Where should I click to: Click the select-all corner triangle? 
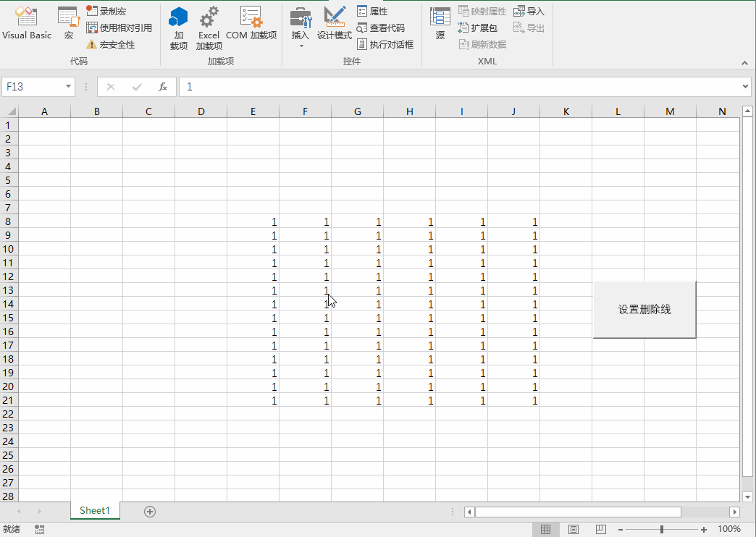[x=12, y=111]
